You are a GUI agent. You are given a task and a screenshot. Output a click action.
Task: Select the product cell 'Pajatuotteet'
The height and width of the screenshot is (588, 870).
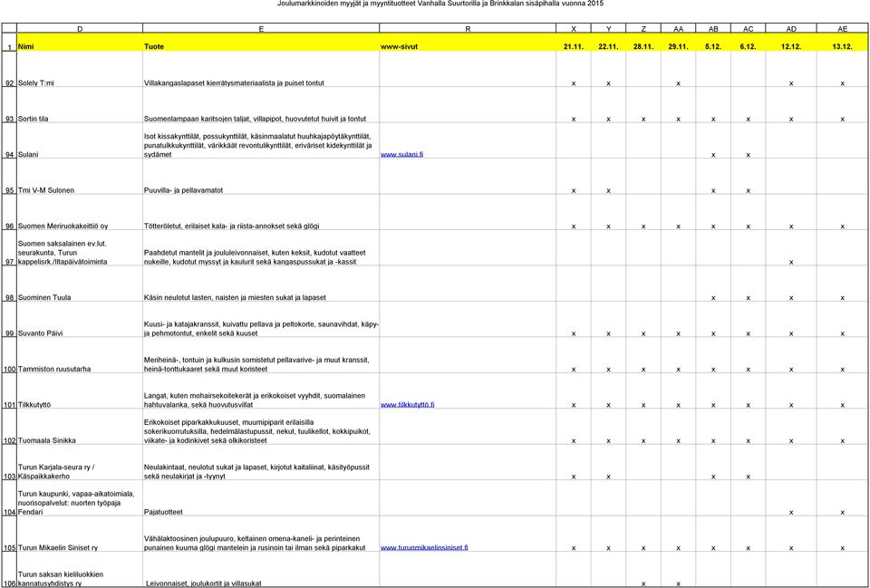pos(261,498)
